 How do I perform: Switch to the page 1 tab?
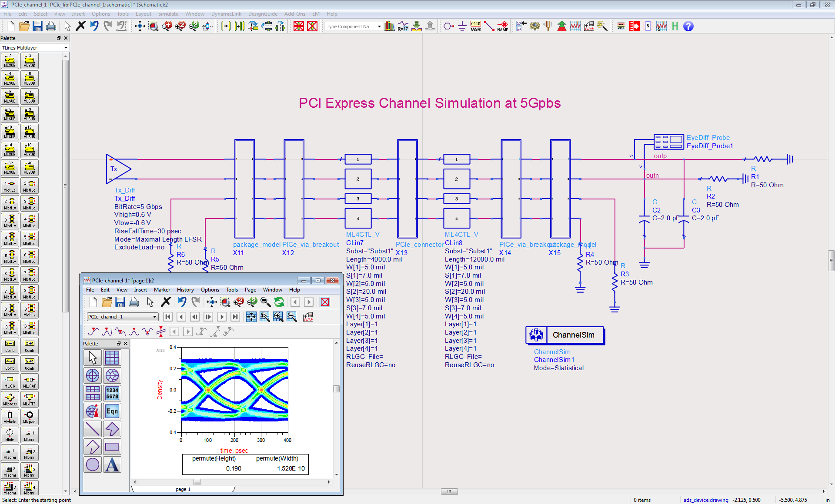tap(183, 489)
